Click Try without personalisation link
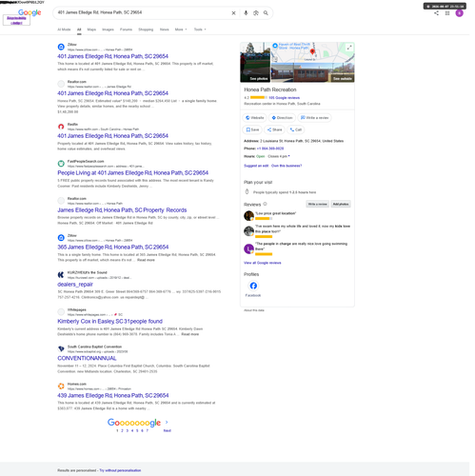The width and height of the screenshot is (475, 476). [x=120, y=470]
